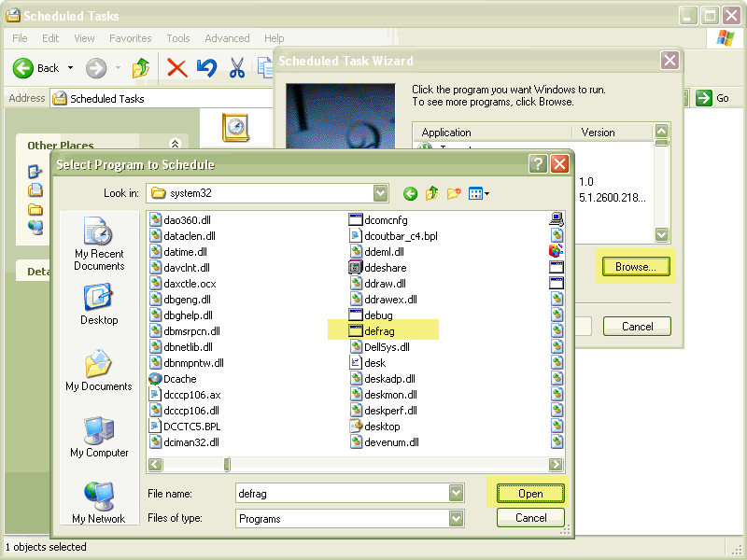Click the Back arrow icon in Scheduled Tasks

(22, 68)
